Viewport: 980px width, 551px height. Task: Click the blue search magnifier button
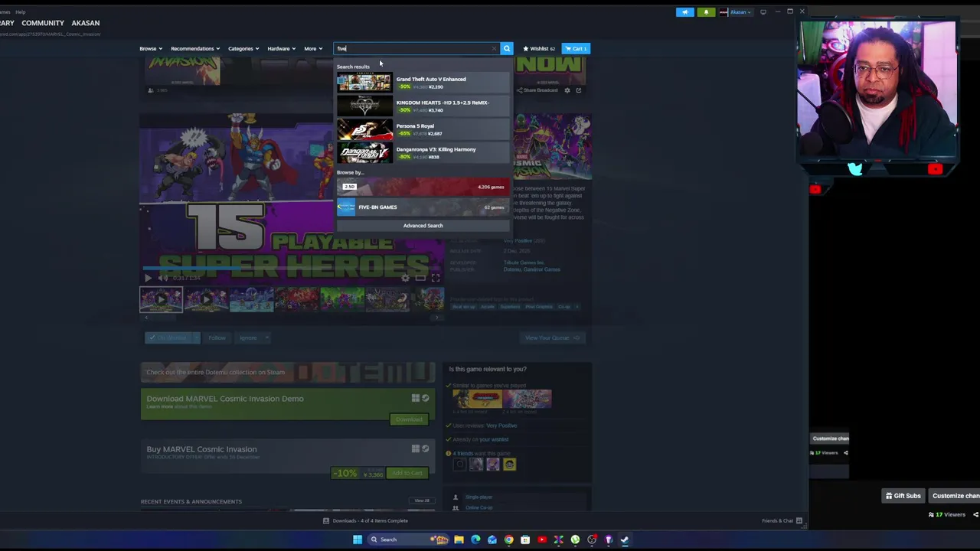point(506,48)
